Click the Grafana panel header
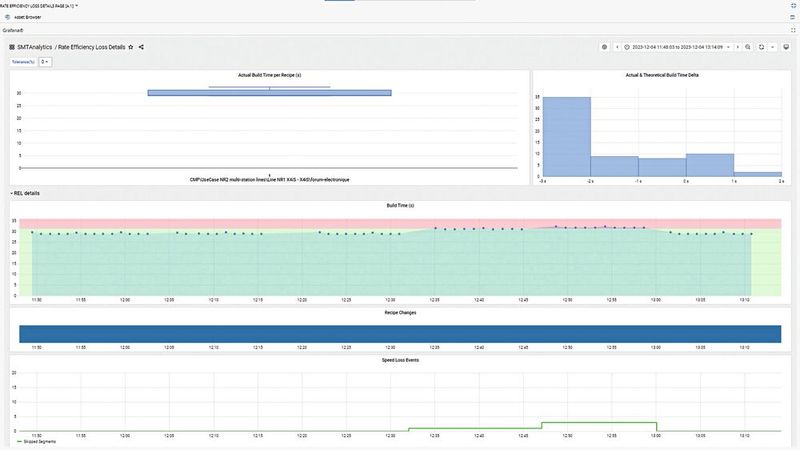 tap(13, 30)
